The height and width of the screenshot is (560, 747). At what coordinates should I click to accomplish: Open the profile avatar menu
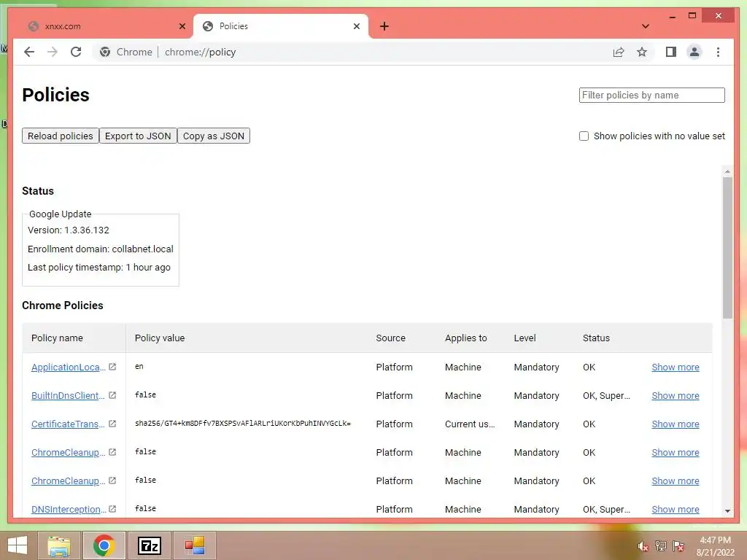tap(694, 52)
